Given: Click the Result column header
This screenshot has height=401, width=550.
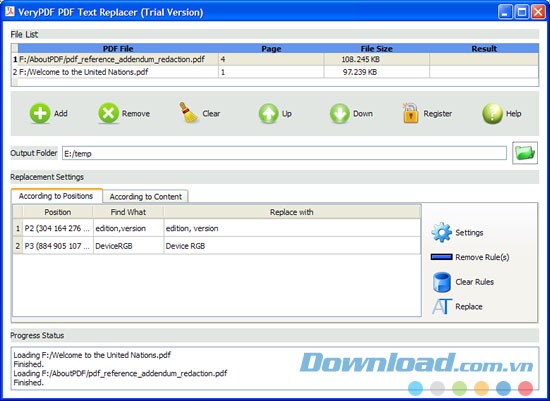Looking at the screenshot, I should click(x=484, y=48).
